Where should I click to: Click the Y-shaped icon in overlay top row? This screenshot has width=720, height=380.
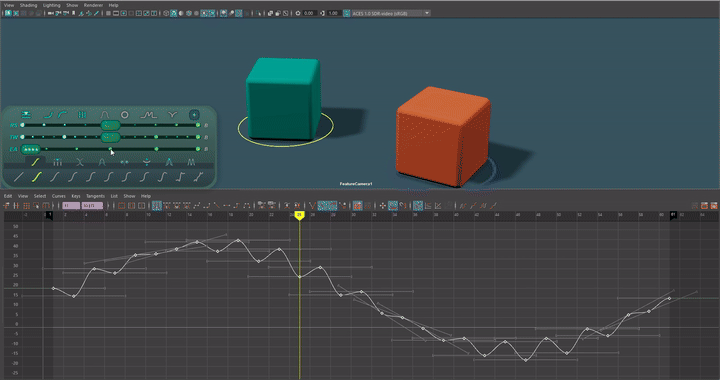click(x=172, y=115)
